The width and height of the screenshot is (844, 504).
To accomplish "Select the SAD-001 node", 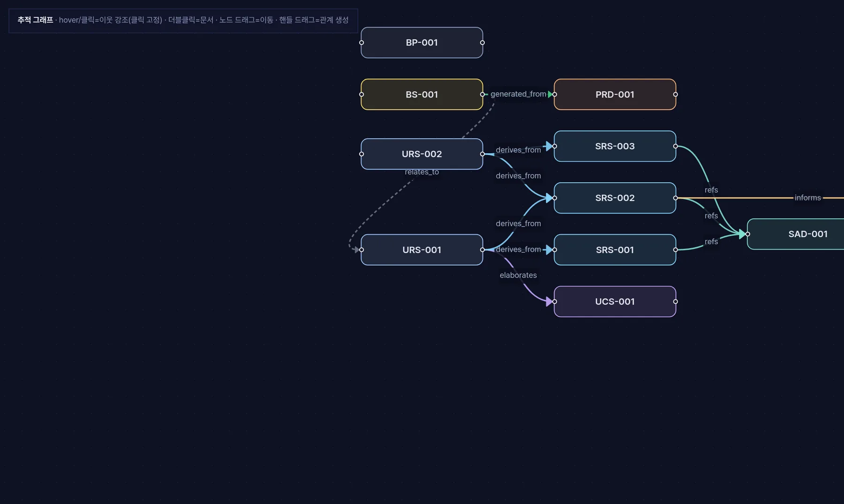I will click(x=796, y=234).
